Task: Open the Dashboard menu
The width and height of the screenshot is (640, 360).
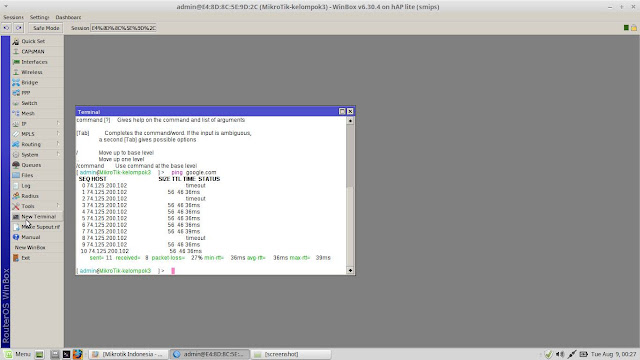Action: [68, 17]
